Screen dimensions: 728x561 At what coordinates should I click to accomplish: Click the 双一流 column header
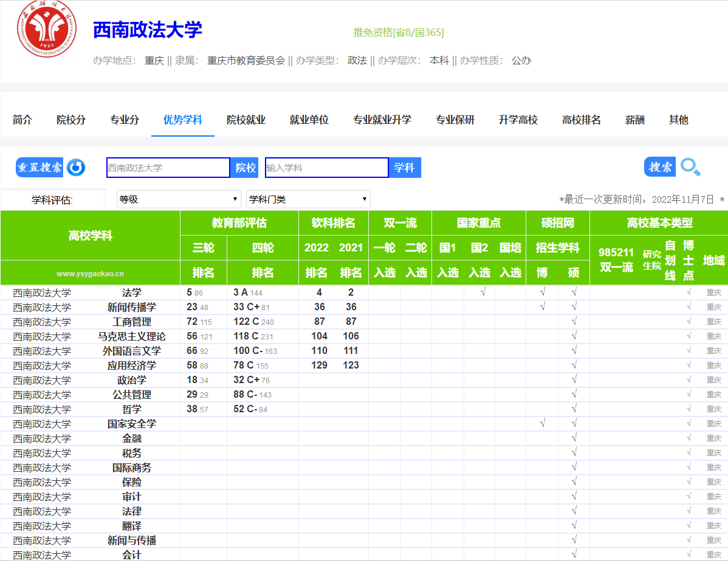(400, 223)
